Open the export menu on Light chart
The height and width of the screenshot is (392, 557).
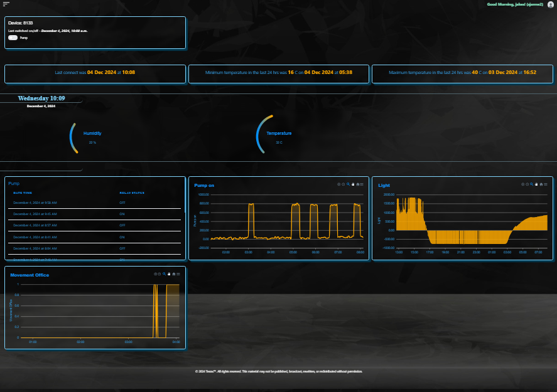click(546, 184)
